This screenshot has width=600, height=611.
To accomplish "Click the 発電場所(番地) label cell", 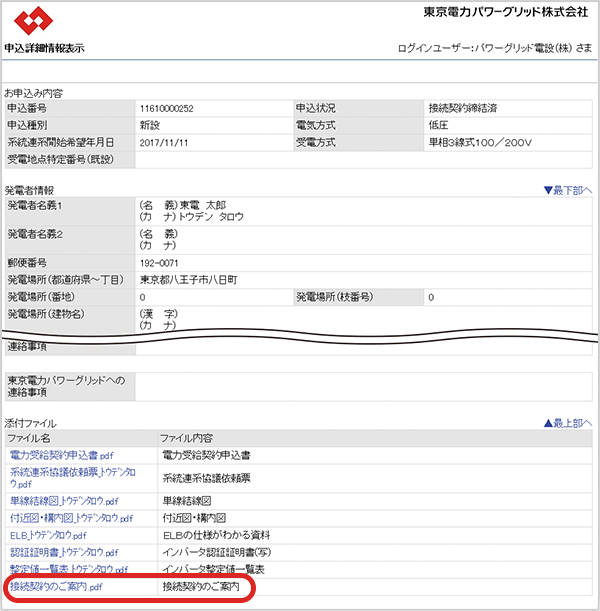I will pyautogui.click(x=70, y=297).
